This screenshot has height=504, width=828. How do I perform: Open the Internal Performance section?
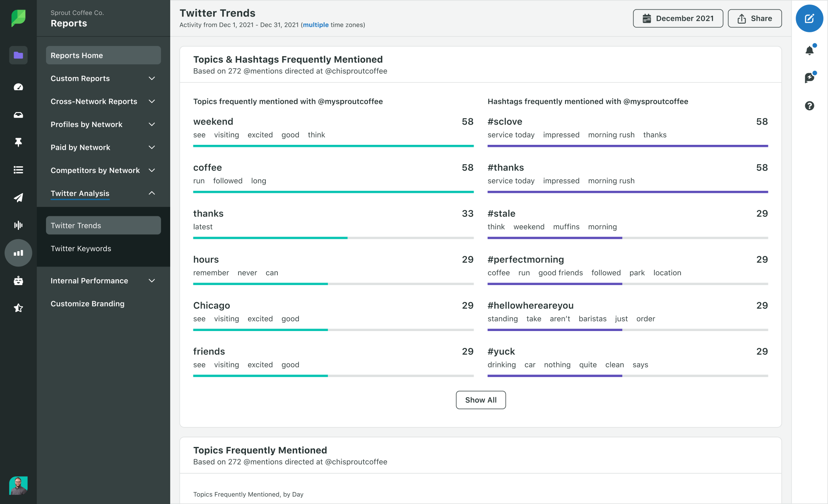(89, 280)
